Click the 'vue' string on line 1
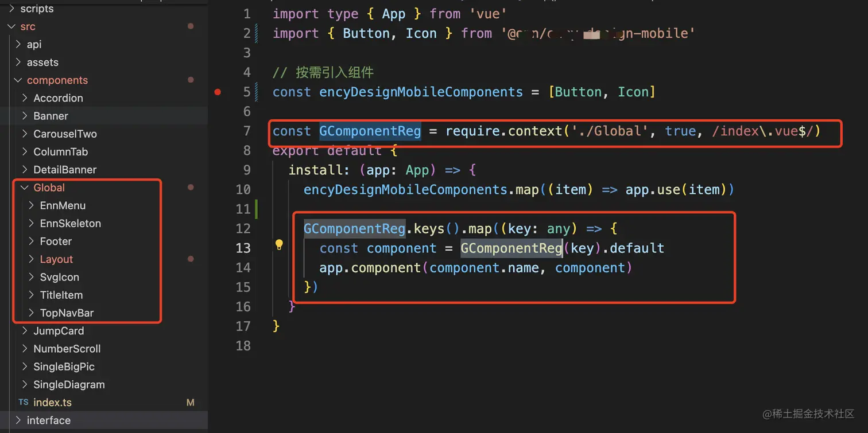Screen dimensions: 868x433 click(x=488, y=14)
